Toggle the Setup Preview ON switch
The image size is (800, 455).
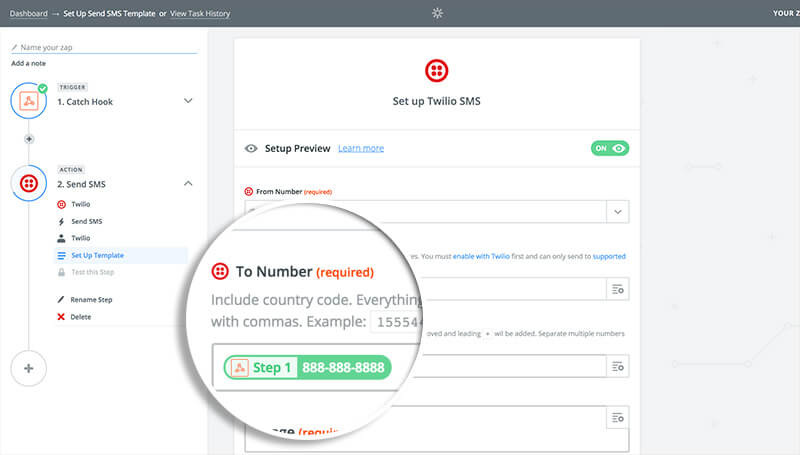(610, 148)
